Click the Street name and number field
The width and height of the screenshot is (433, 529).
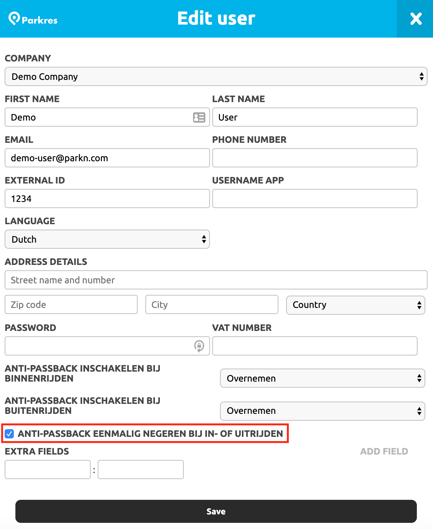(216, 280)
